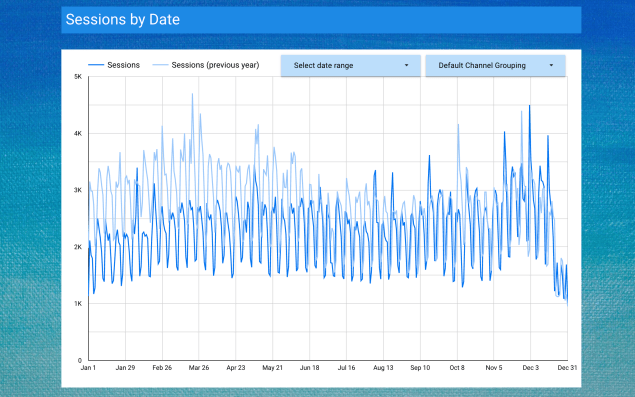635x397 pixels.
Task: Click the dark blue Sessions legend line
Action: pos(96,65)
